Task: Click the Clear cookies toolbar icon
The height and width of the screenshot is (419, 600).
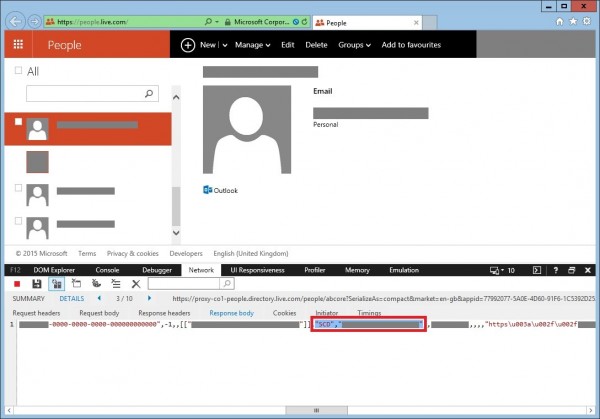Action: 96,284
